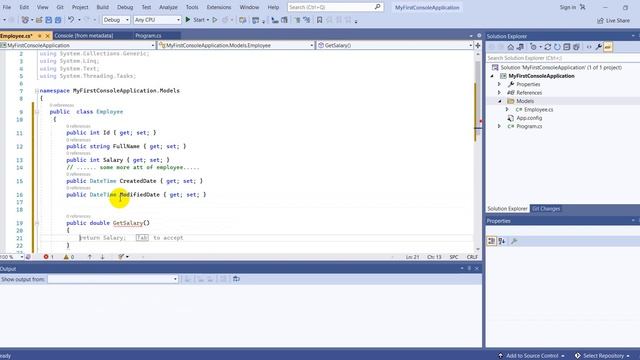Click Start Without Debugging outline arrow
640x360 pixels.
point(215,20)
